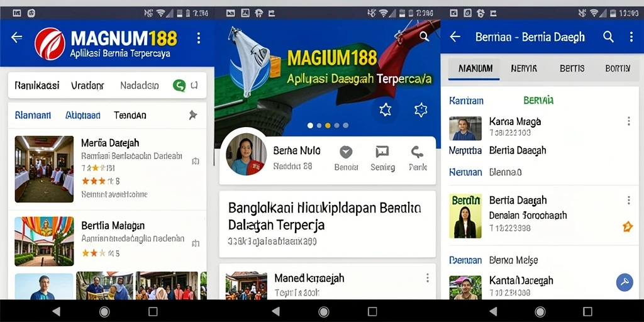This screenshot has width=644, height=322.
Task: Open Mertia Darejah title text
Action: tap(110, 143)
